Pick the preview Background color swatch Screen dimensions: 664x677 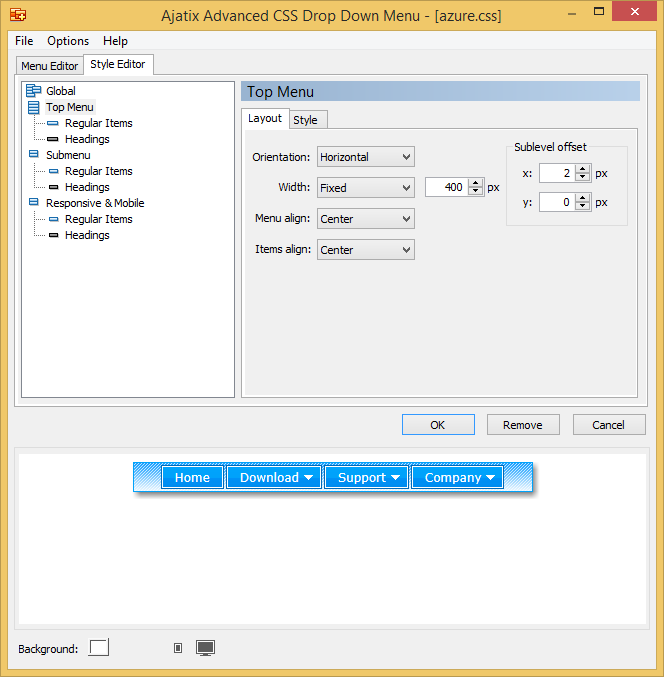(x=98, y=648)
